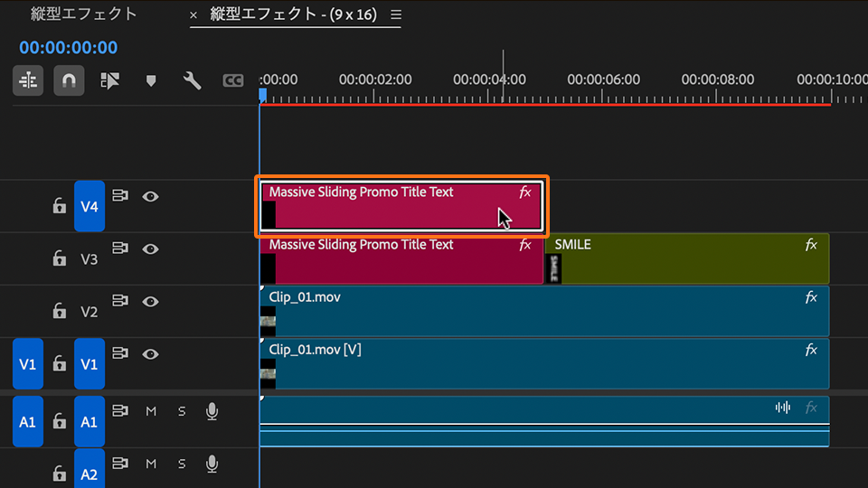Toggle the Linked Selection icon
The image size is (868, 488).
tap(110, 81)
